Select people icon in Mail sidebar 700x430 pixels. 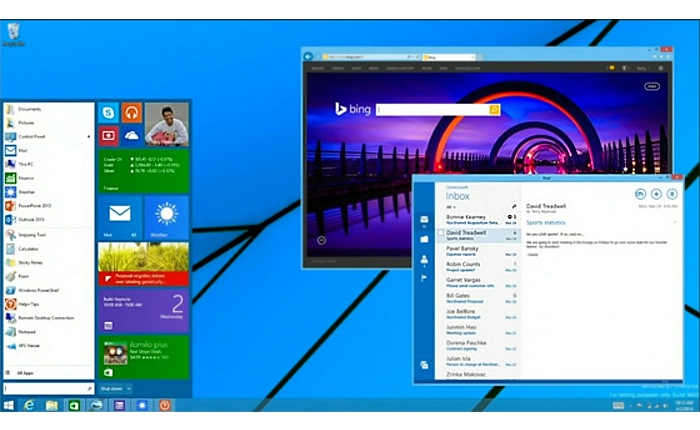424,259
